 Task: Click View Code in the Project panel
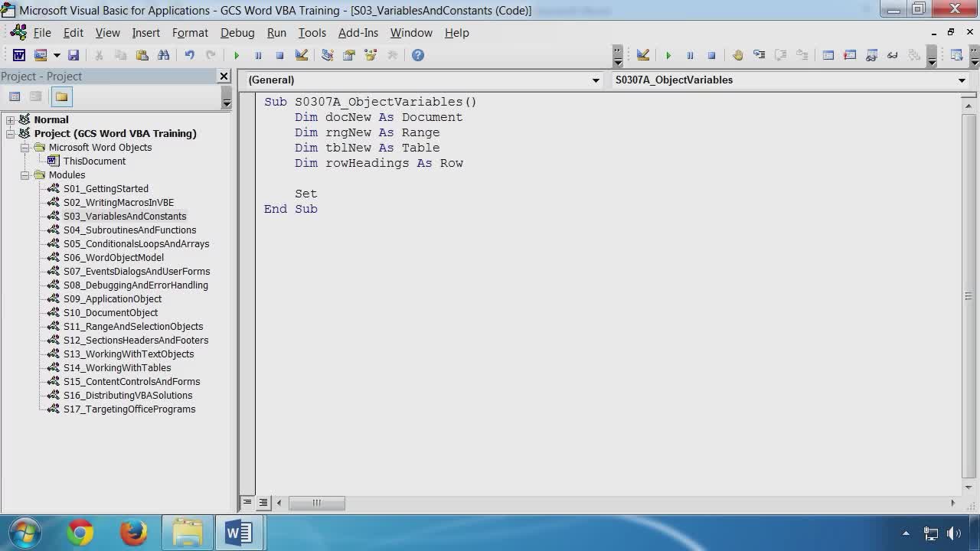coord(15,96)
